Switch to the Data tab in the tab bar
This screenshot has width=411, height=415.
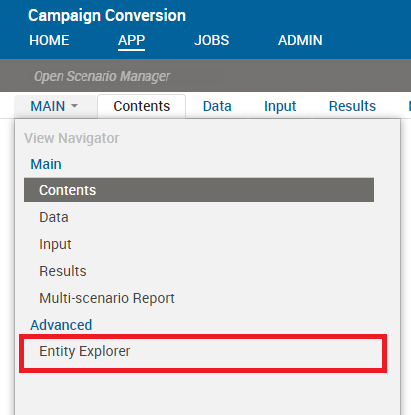217,106
